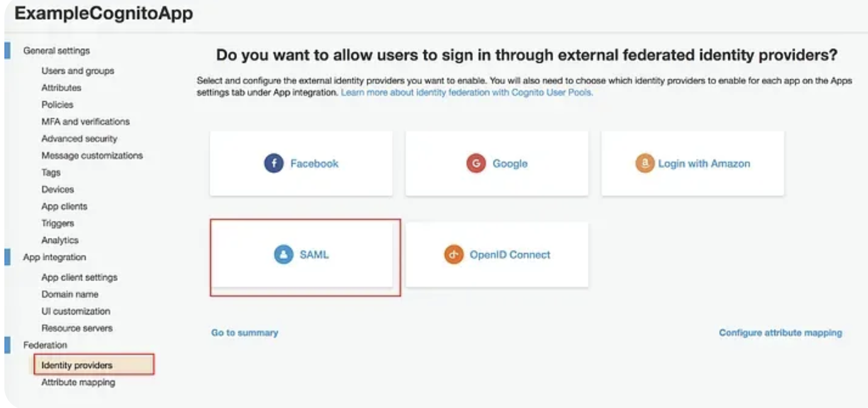868x408 pixels.
Task: Open the Triggers settings page
Action: point(57,223)
